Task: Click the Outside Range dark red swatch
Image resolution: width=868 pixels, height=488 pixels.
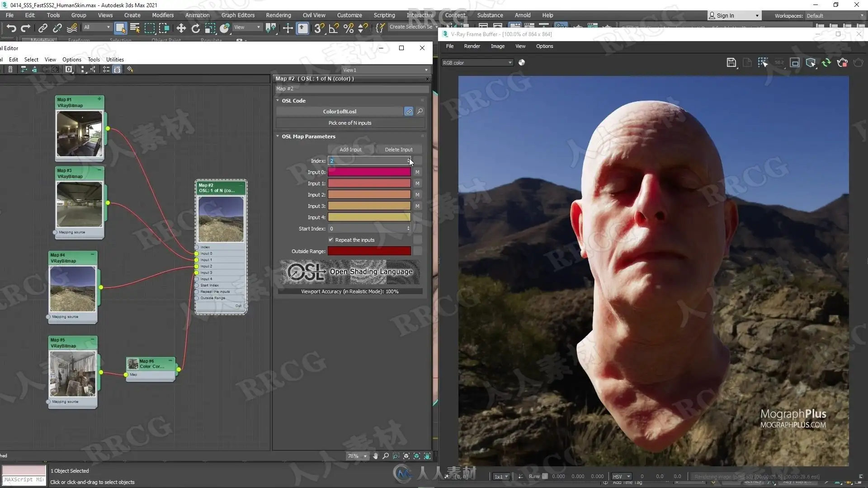Action: [369, 251]
